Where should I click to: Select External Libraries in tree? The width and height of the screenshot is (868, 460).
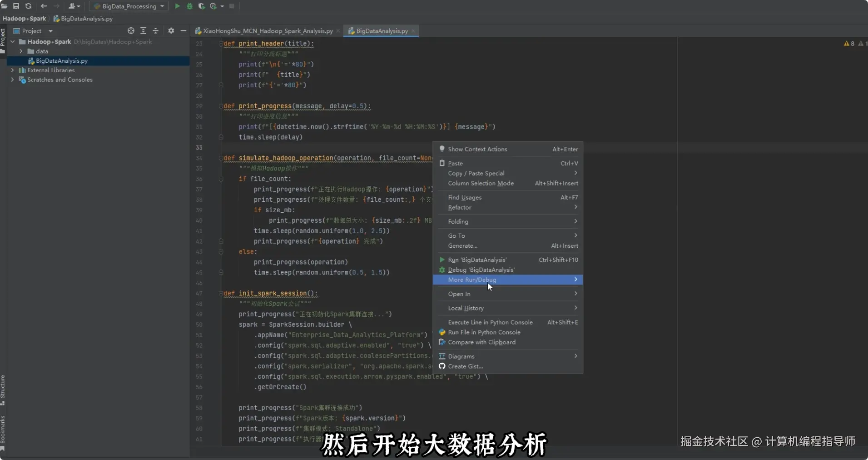pyautogui.click(x=51, y=70)
